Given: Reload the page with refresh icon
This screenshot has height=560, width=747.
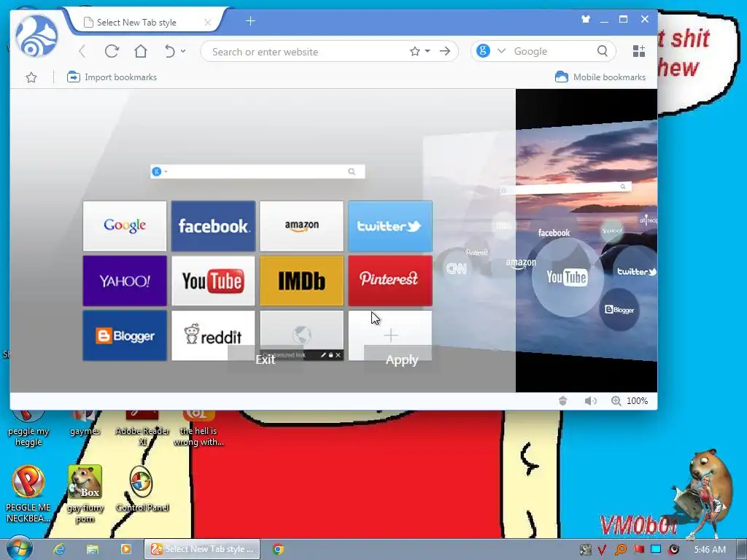Looking at the screenshot, I should tap(112, 51).
